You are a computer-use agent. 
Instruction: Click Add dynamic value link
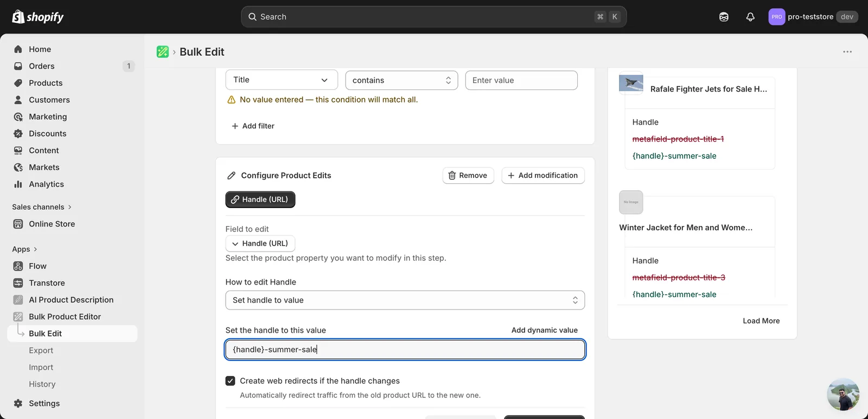pos(545,330)
